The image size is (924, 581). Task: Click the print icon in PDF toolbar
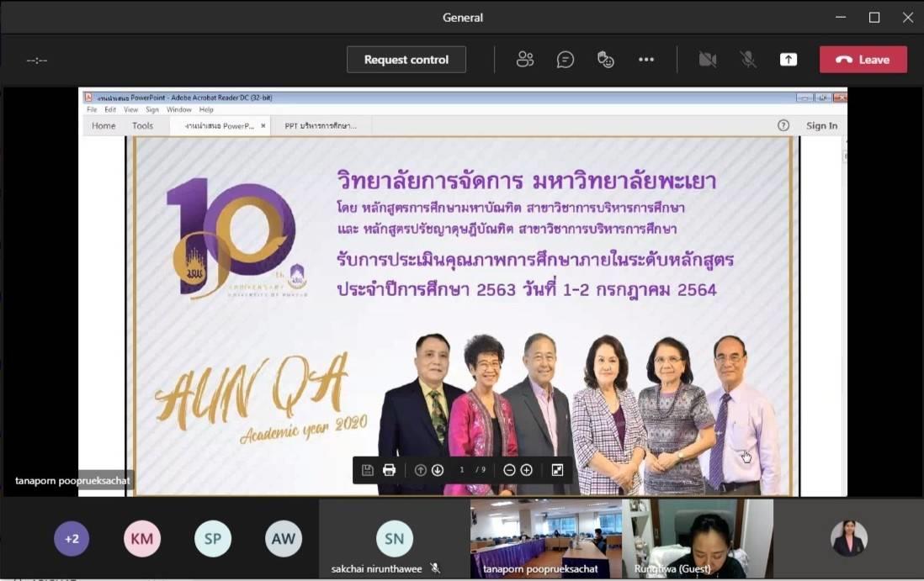(389, 470)
